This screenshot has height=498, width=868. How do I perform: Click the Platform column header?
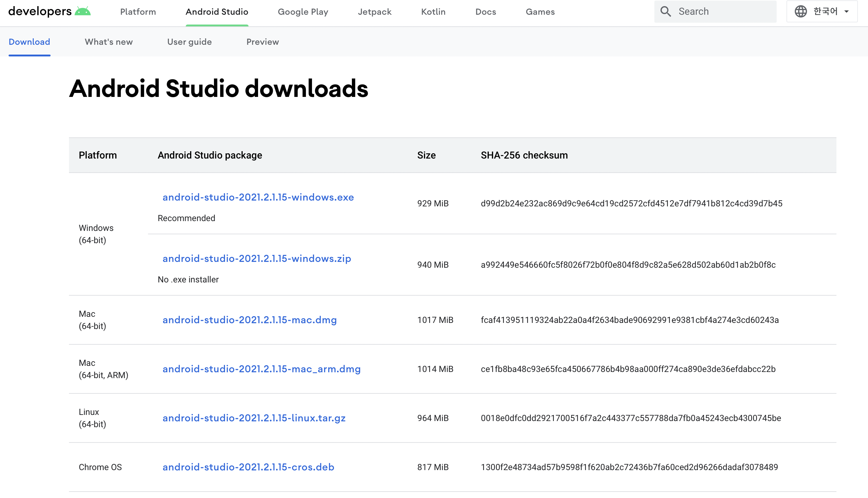coord(98,155)
